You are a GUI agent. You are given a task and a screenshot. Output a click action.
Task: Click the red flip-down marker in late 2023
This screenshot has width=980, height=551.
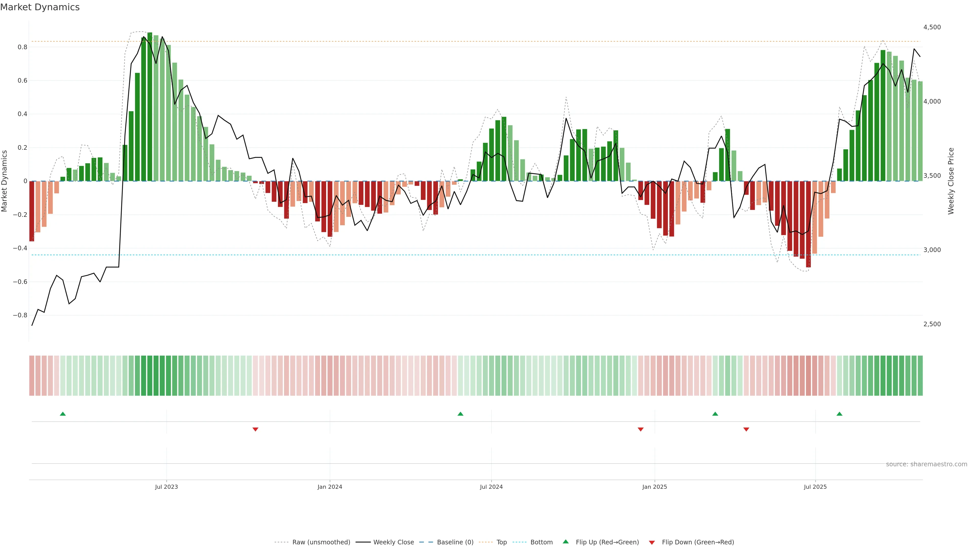(x=255, y=429)
